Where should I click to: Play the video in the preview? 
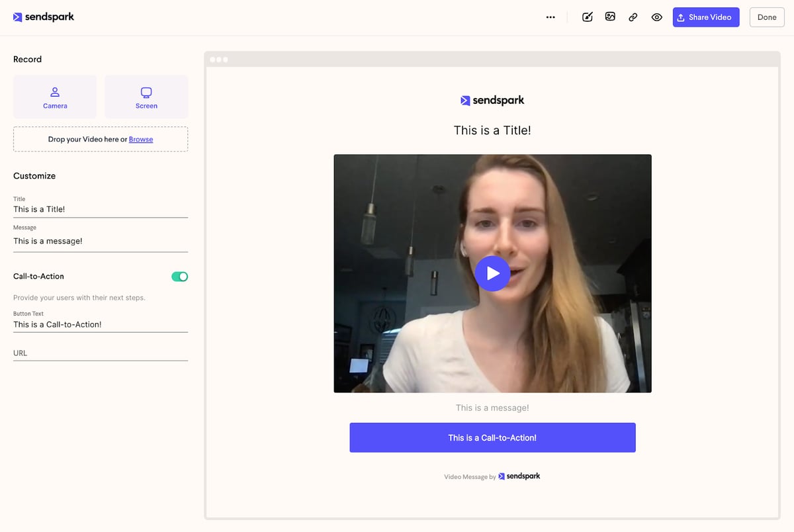point(492,273)
